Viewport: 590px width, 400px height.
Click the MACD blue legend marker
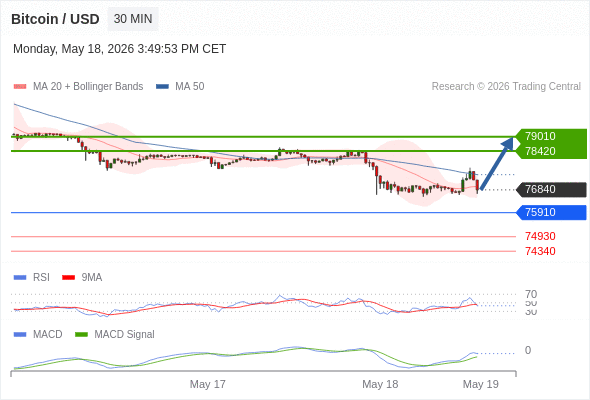click(x=20, y=334)
